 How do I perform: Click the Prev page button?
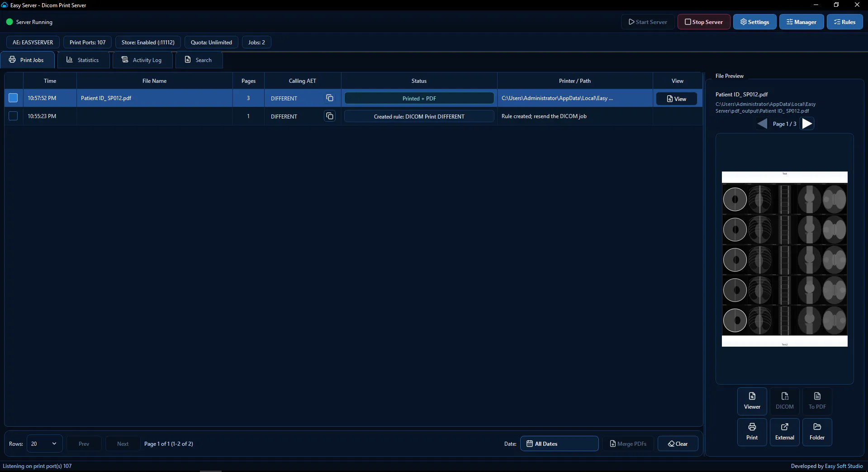click(84, 443)
